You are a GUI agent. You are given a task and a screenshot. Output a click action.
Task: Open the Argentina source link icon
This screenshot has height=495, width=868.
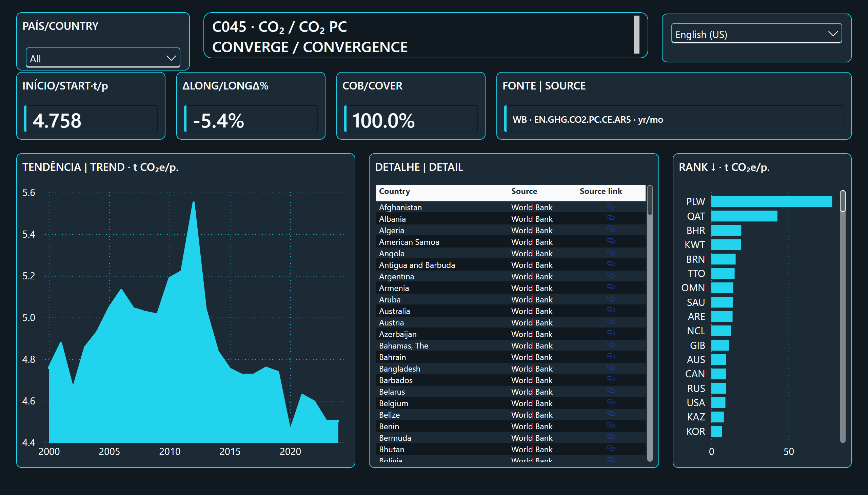coord(611,275)
